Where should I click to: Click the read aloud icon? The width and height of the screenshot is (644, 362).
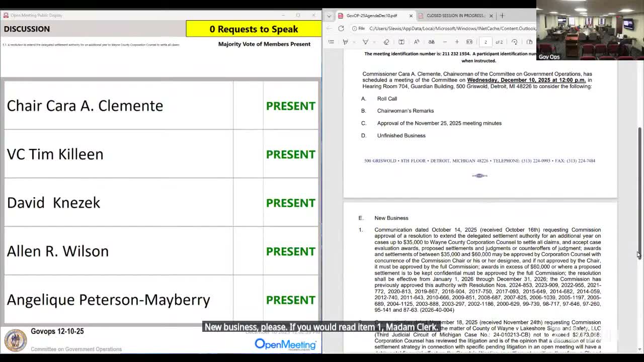click(417, 42)
